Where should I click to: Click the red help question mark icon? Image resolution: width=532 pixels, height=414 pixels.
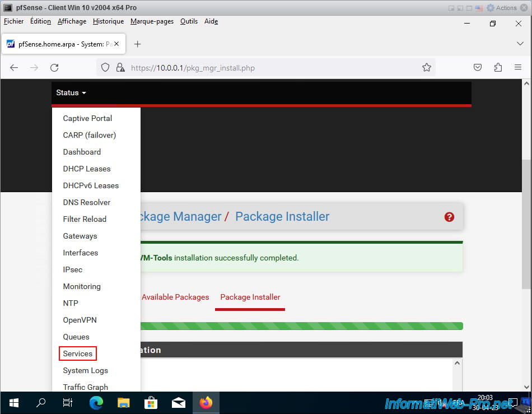449,217
